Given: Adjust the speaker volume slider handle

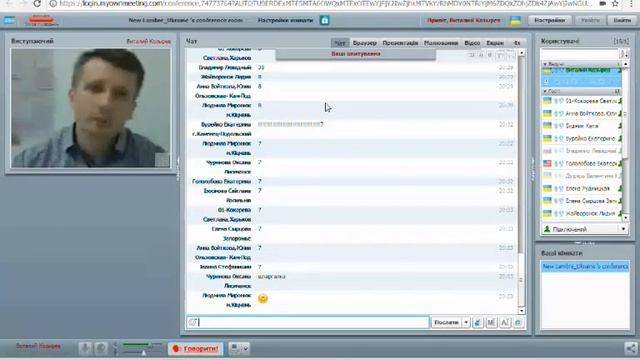Looking at the screenshot, I should (144, 353).
